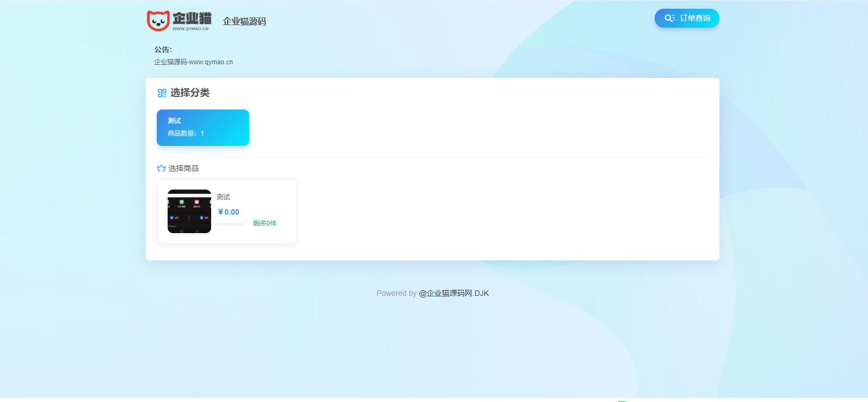Screen dimensions: 868x402
Task: Click 商品数量: 1 text in category card
Action: 186,133
